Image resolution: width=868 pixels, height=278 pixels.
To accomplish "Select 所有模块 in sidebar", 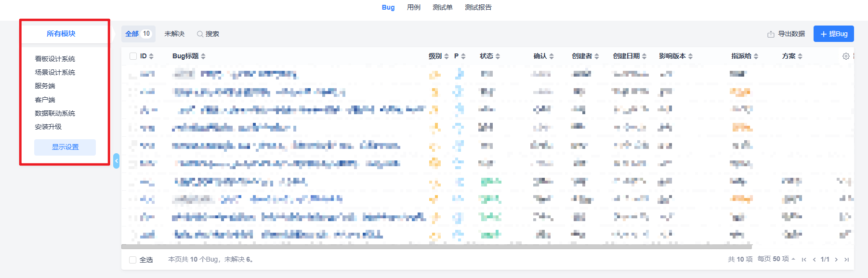I will point(61,34).
